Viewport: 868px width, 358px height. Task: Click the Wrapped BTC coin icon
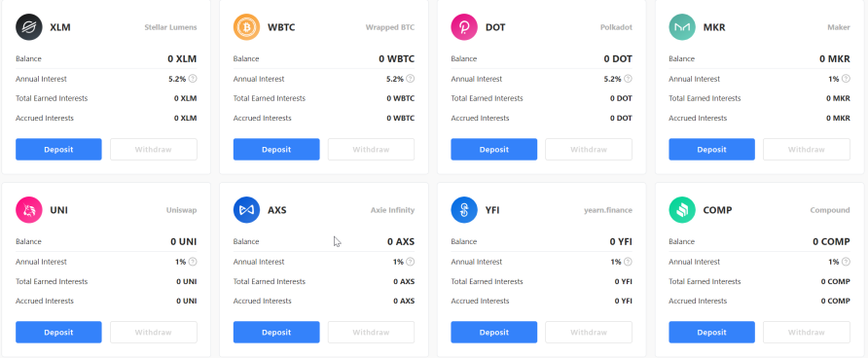pos(246,27)
